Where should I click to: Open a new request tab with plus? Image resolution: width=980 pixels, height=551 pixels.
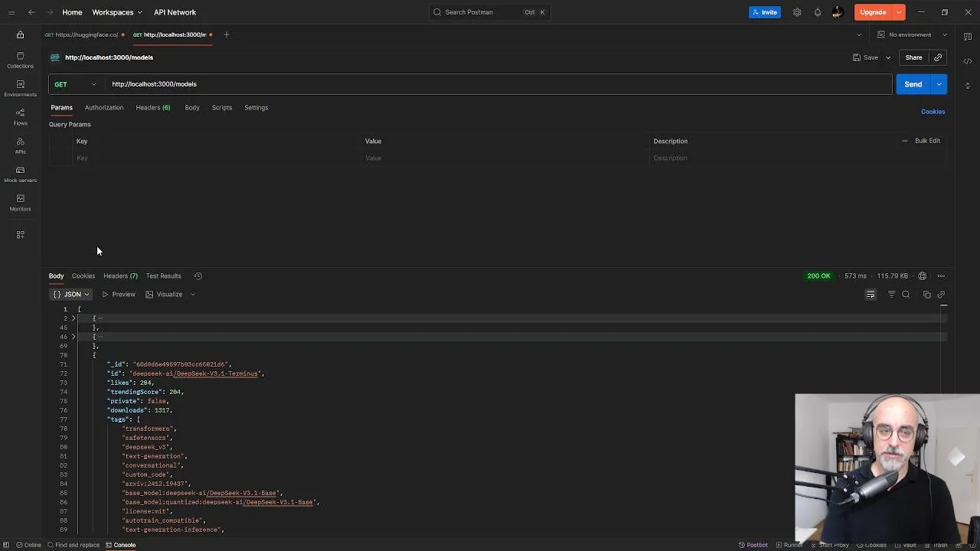(x=226, y=34)
